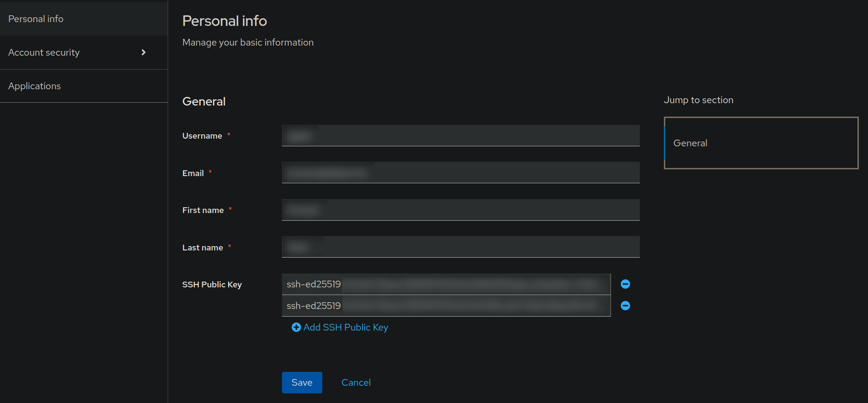Focus the Username input field
Screen dimensions: 868x403
(x=460, y=136)
